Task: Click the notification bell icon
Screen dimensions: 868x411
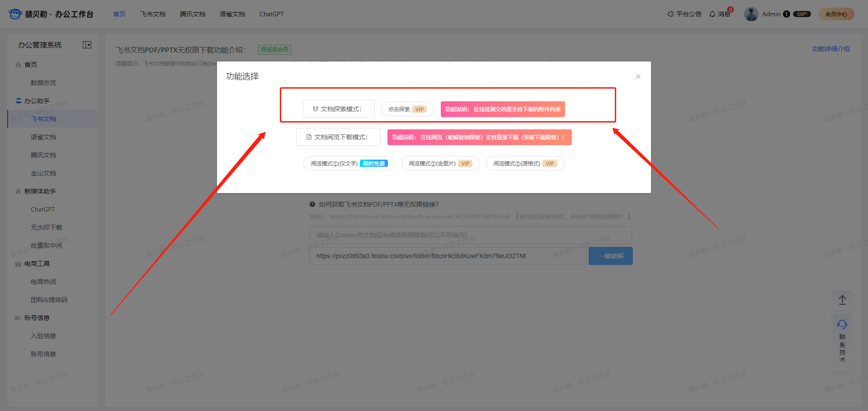Action: pyautogui.click(x=712, y=14)
